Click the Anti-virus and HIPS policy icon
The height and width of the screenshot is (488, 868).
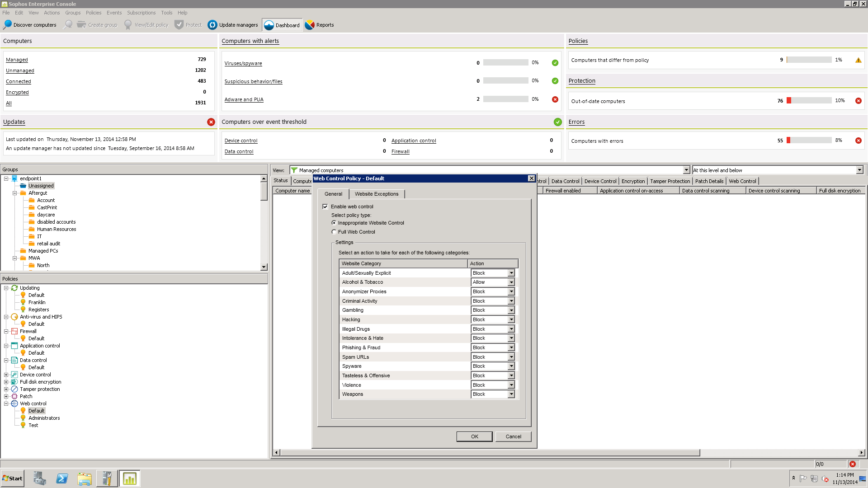[14, 317]
